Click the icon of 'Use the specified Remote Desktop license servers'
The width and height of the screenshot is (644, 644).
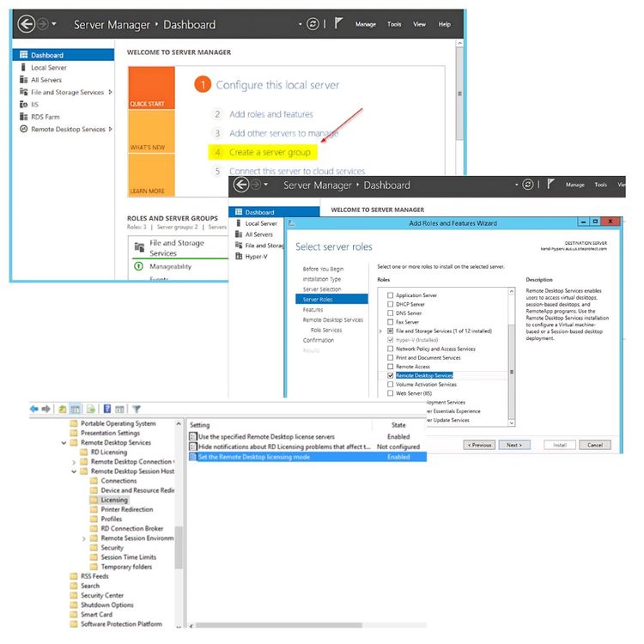(193, 436)
